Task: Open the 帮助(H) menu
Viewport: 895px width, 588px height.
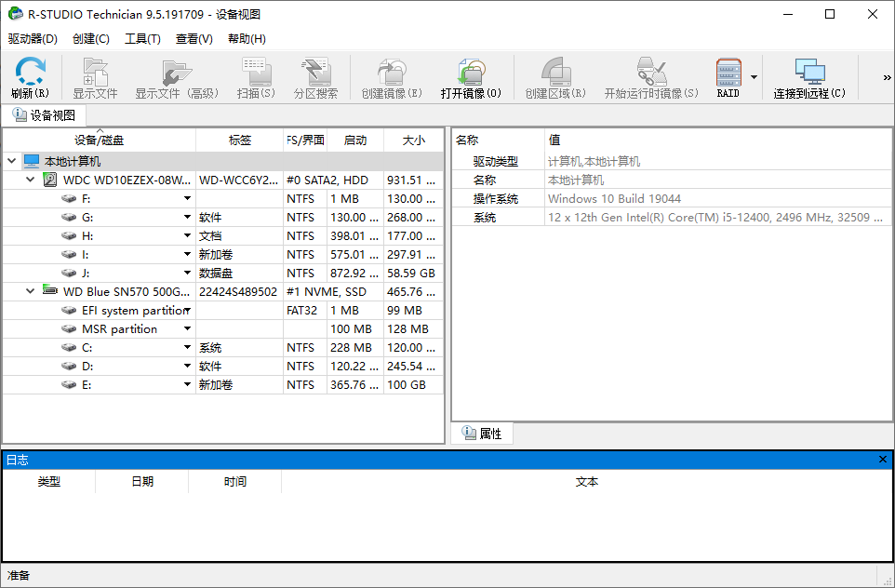Action: pos(247,39)
